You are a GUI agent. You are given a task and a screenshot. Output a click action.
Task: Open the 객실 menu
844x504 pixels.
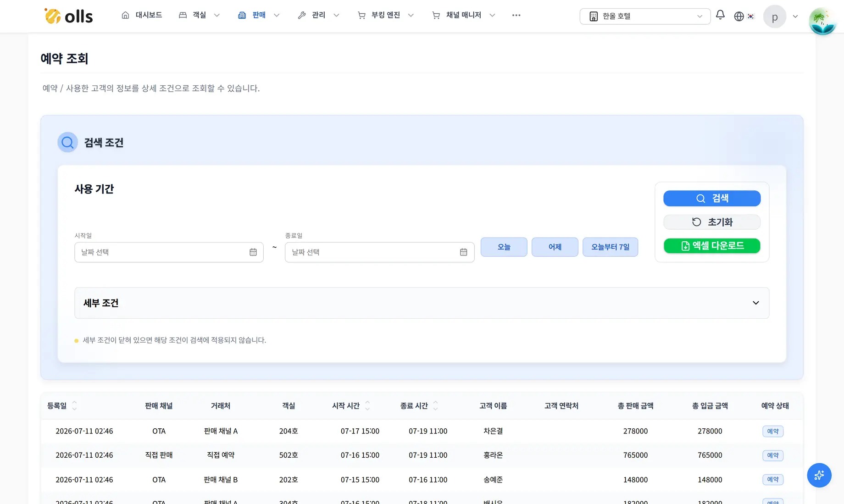tap(199, 15)
